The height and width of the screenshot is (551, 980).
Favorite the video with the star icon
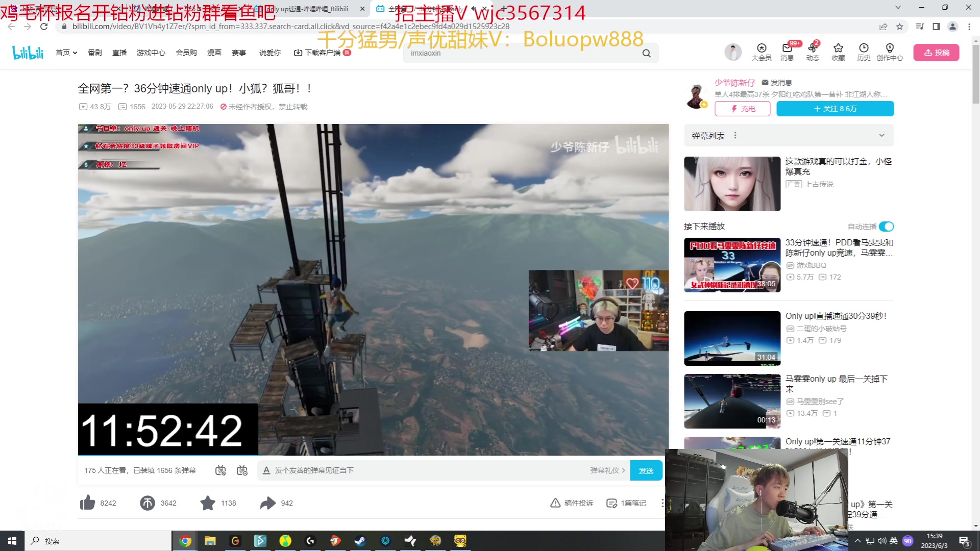(208, 503)
